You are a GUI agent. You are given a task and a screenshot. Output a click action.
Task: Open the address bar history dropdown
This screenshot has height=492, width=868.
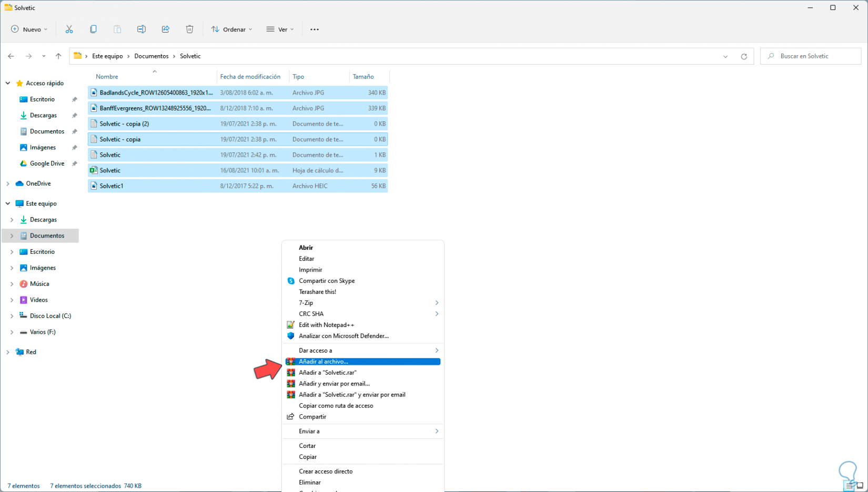(725, 56)
